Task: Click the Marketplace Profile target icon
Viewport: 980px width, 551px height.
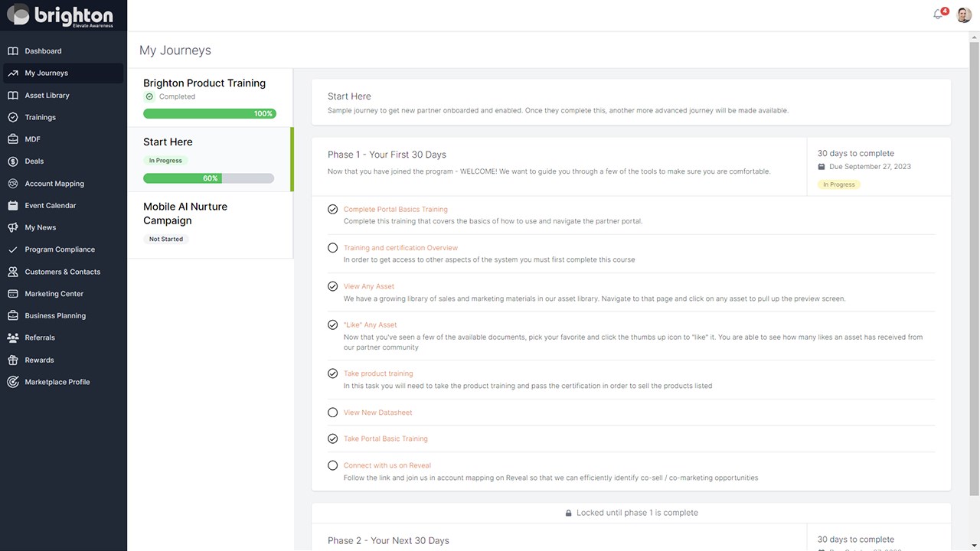Action: tap(12, 382)
